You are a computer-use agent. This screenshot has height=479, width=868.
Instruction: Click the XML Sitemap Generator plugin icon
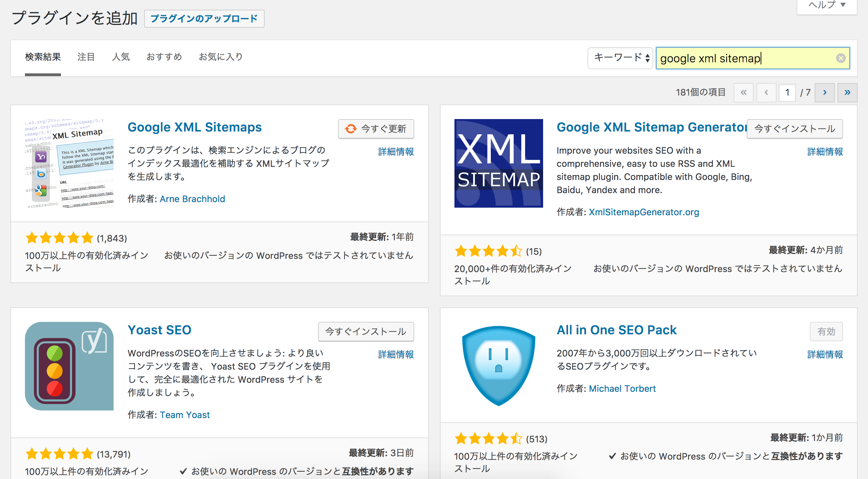pos(498,163)
